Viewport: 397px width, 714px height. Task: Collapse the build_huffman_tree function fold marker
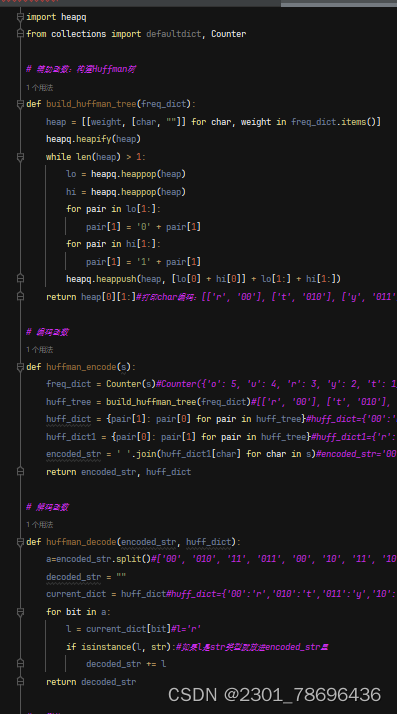(20, 104)
